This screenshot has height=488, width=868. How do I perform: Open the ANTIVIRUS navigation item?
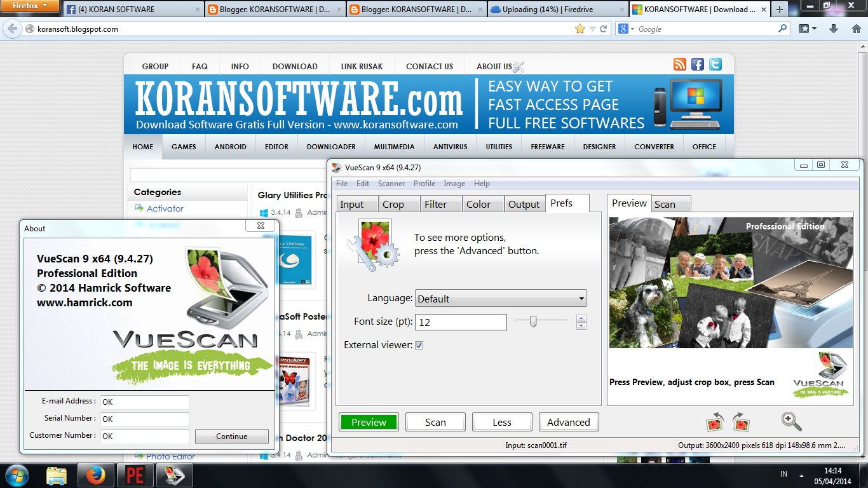tap(451, 147)
